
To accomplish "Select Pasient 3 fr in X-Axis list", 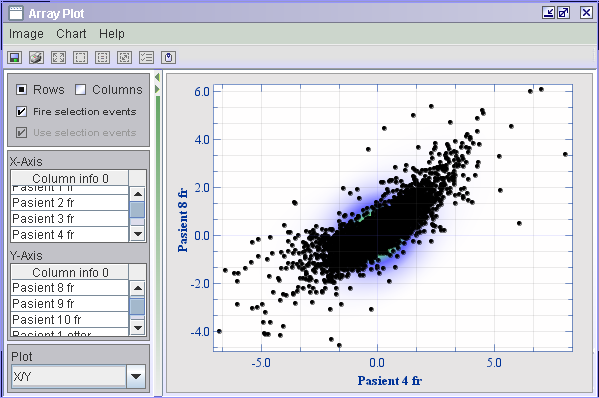I will pos(70,218).
